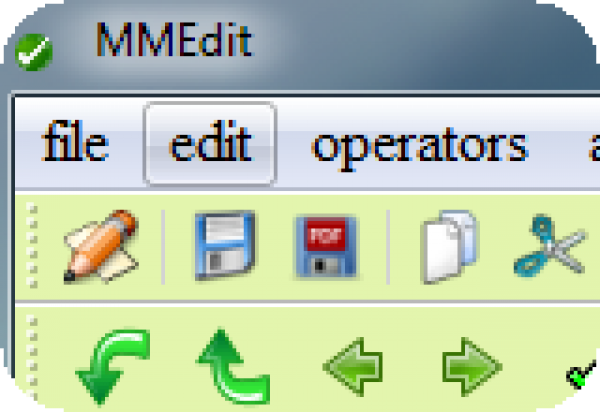Go back with green left arrow
600x412 pixels.
(353, 366)
